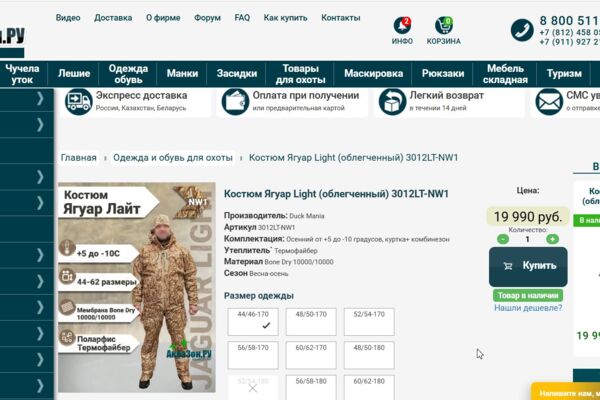This screenshot has width=600, height=400.
Task: Open the Туризм category
Action: (x=564, y=73)
